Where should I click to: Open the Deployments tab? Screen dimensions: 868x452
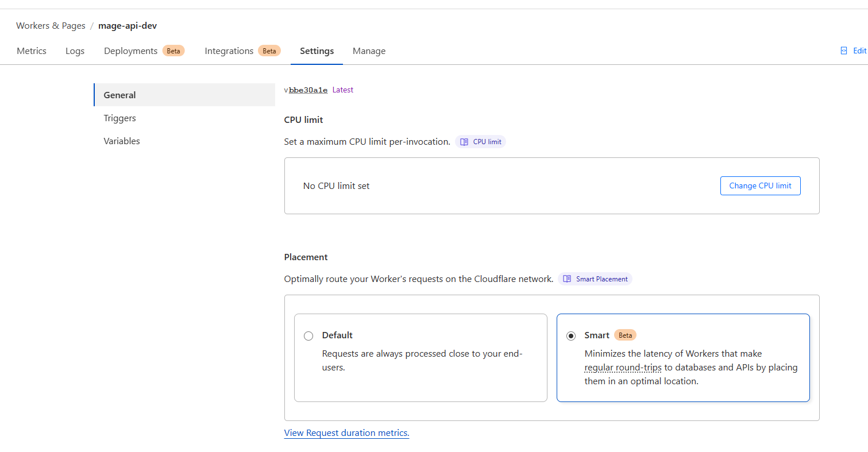[x=130, y=51]
